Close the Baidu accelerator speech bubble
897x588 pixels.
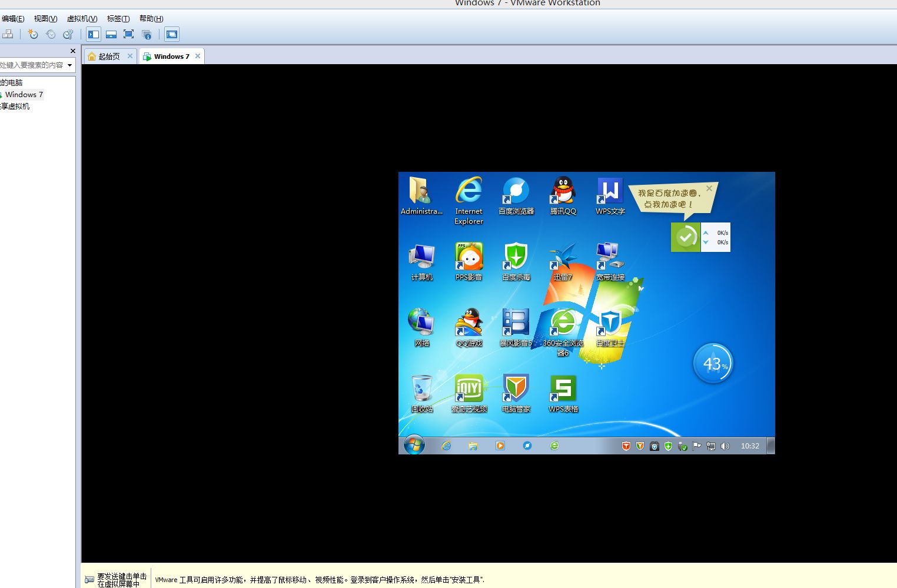[709, 188]
